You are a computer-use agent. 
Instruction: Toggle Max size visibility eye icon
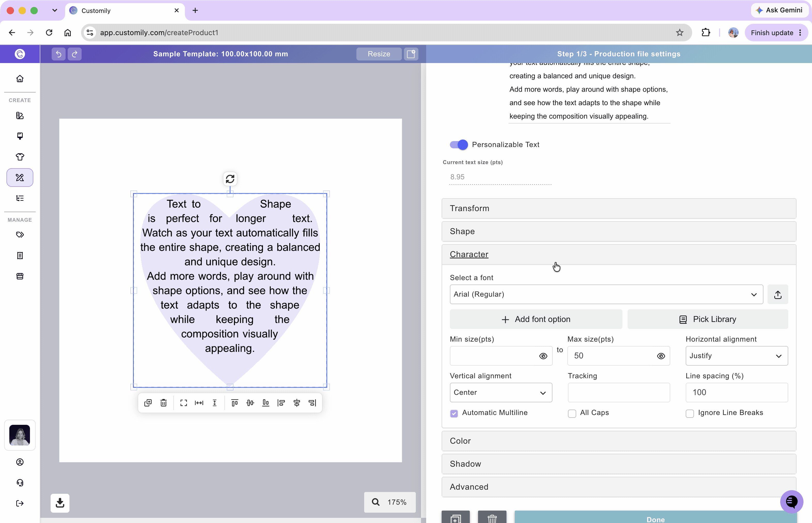pyautogui.click(x=661, y=356)
